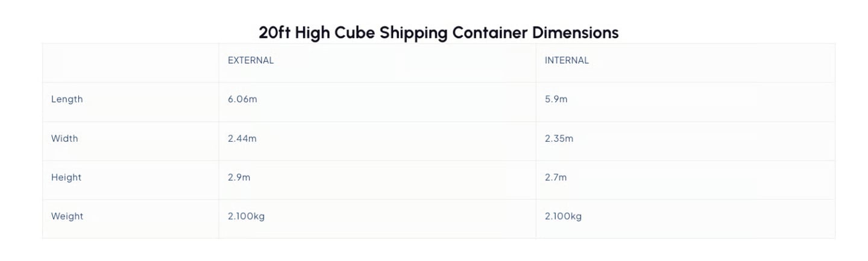Click the Weight row label
Image resolution: width=868 pixels, height=261 pixels.
[x=67, y=216]
